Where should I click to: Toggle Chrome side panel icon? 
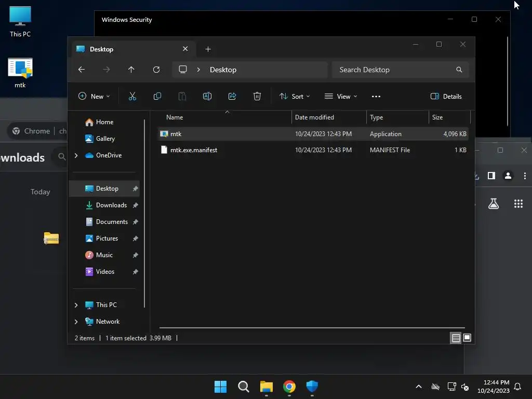[491, 176]
